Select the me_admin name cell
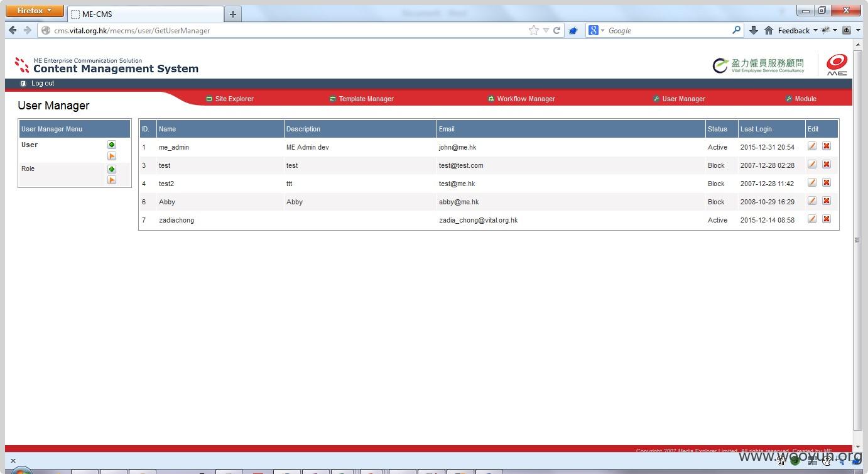The image size is (868, 474). (x=174, y=147)
